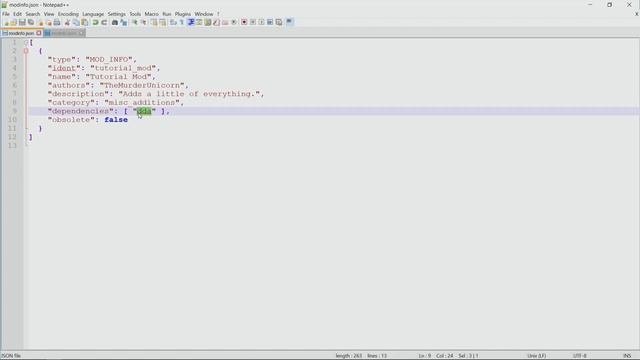Screen dimensions: 640x360
Task: Open the ? help menu
Action: 218,14
